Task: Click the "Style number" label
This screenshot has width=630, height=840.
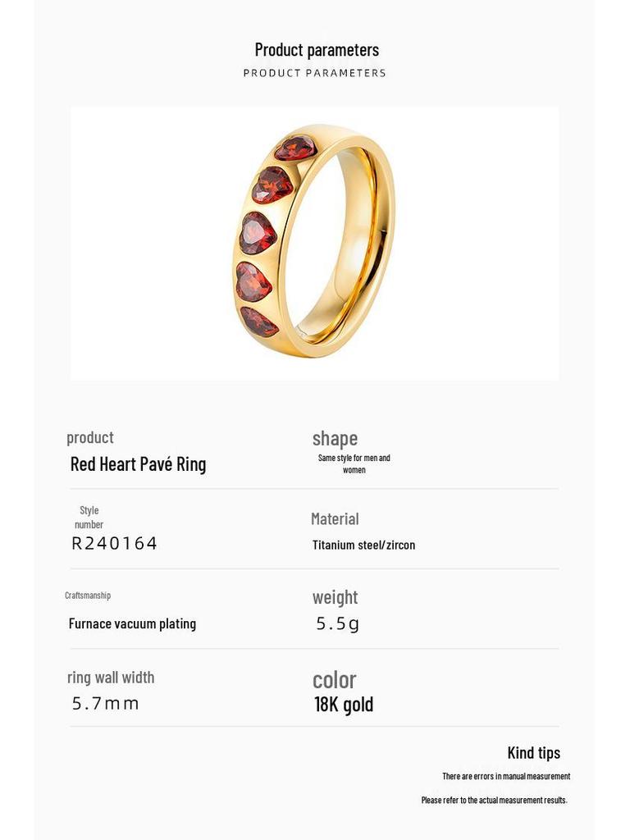Action: 89,518
